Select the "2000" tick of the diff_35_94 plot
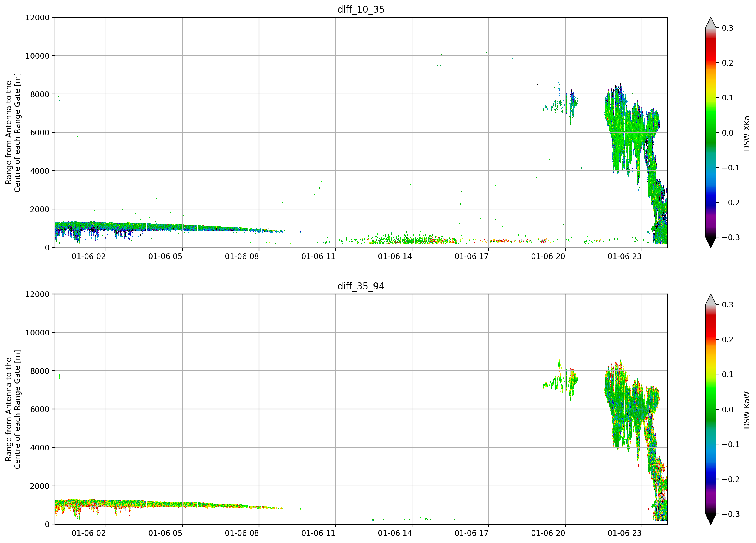The width and height of the screenshot is (756, 543). 40,486
